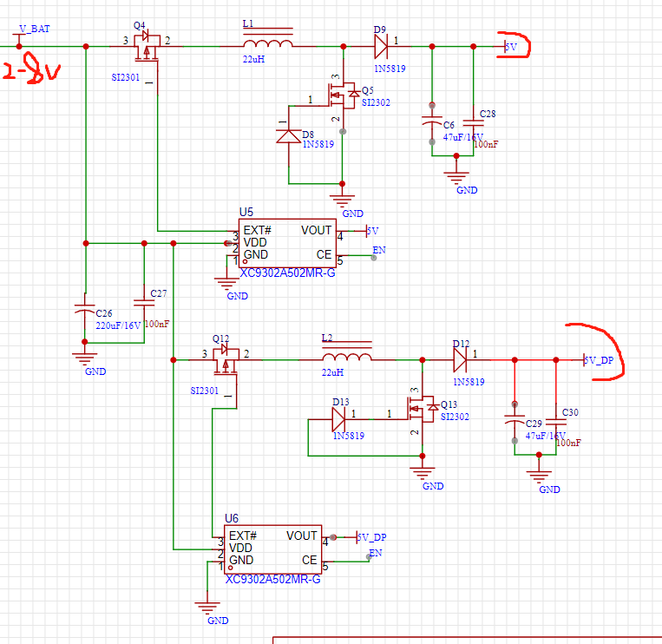The image size is (662, 644).
Task: Click the C30 designator label
Action: click(570, 412)
